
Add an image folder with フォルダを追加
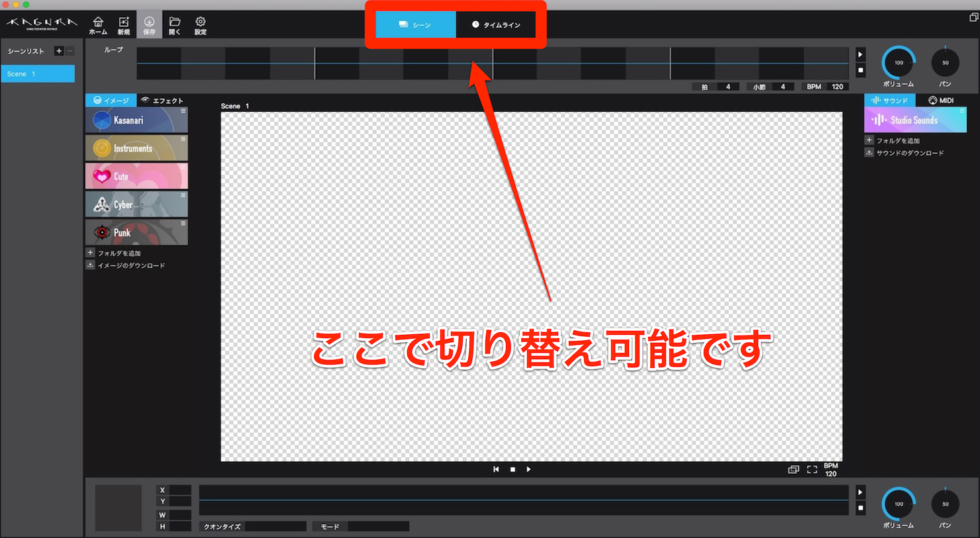click(119, 253)
